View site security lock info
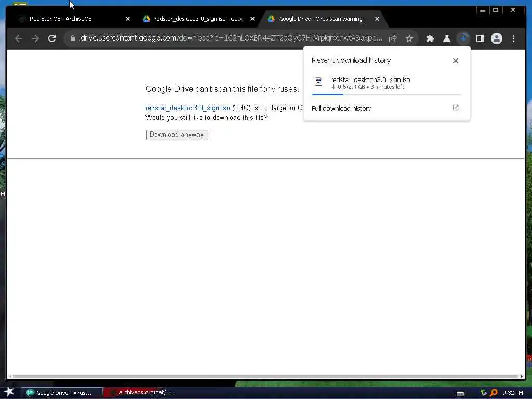 tap(72, 38)
